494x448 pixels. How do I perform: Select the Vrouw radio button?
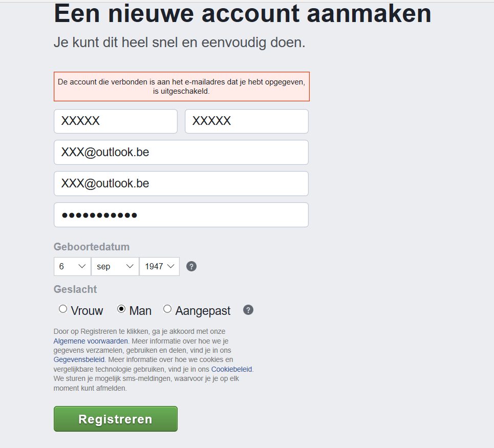[63, 309]
